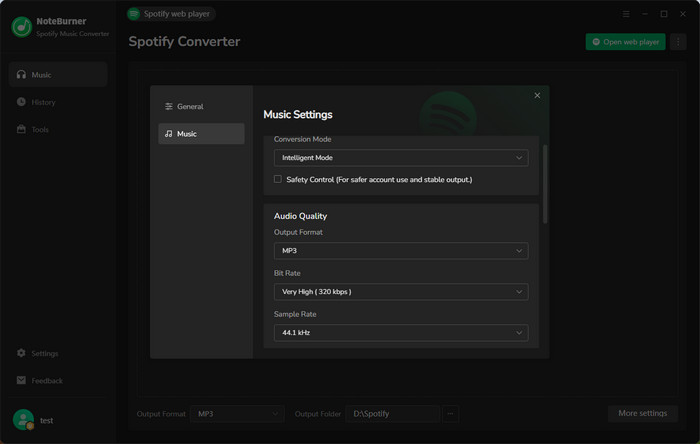Image resolution: width=700 pixels, height=444 pixels.
Task: Open the bottom bar Output Format MP3 dropdown
Action: point(237,414)
